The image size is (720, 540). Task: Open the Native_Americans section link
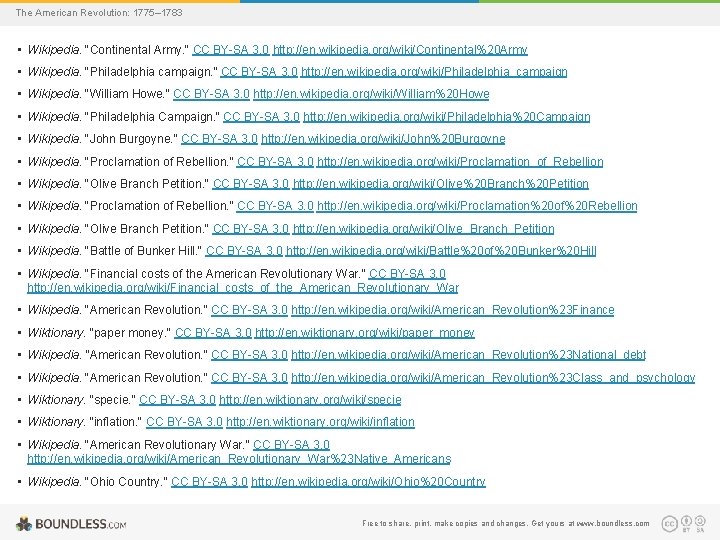pos(239,459)
